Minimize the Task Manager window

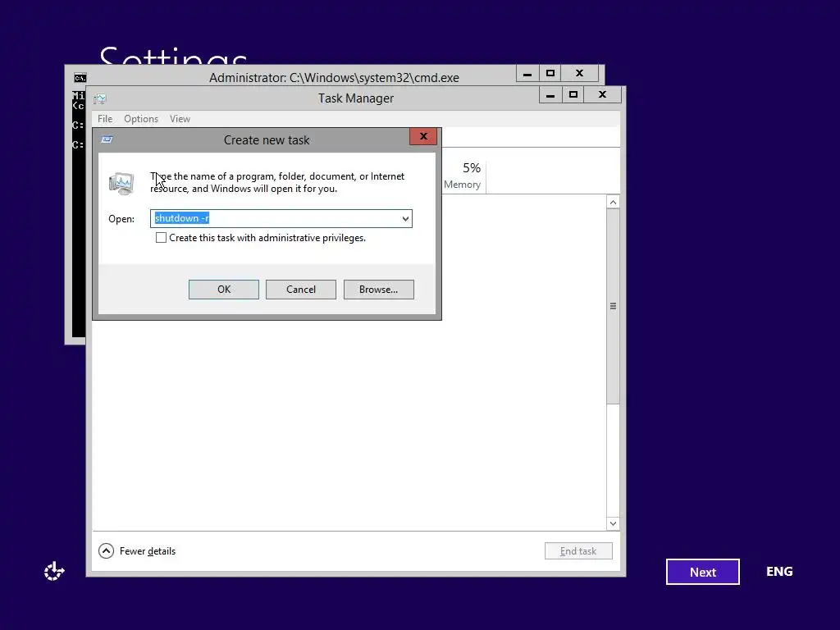pos(550,95)
